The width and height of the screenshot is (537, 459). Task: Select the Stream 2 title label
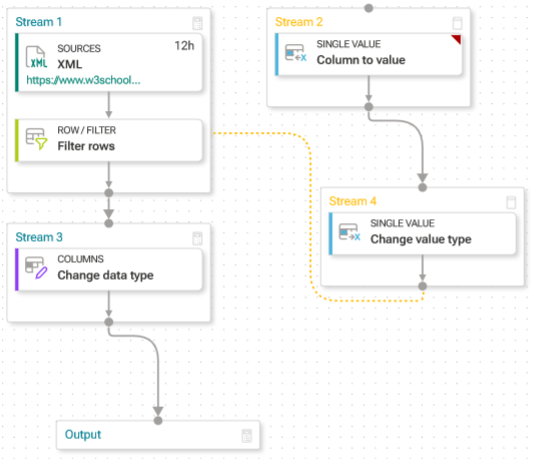pos(299,22)
